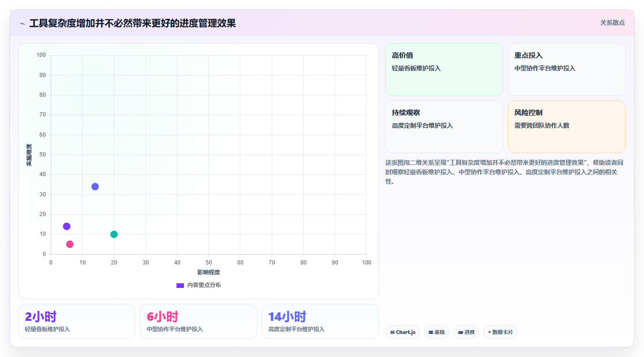644x357 pixels.
Task: Click the 100 label on the y-axis
Action: (x=41, y=55)
